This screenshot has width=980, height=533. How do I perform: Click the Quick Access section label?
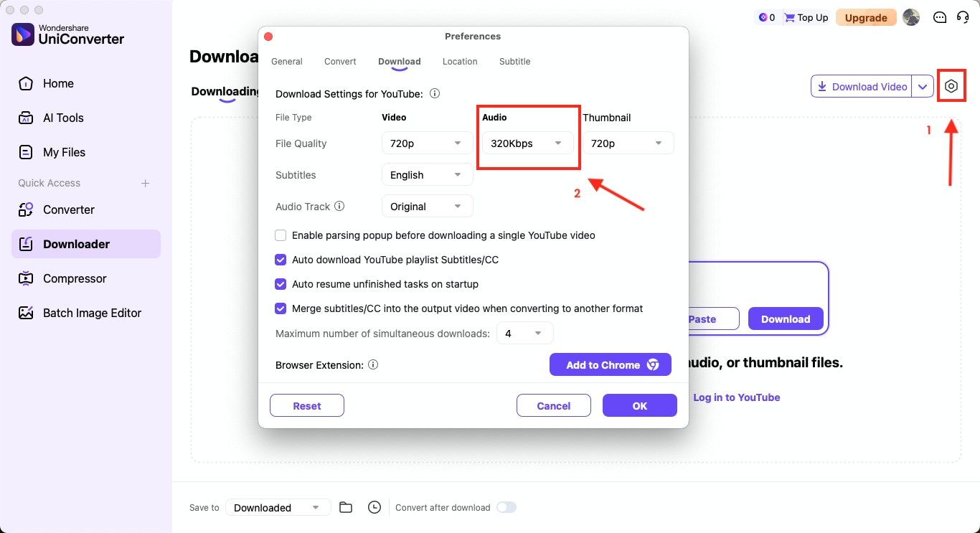click(50, 183)
